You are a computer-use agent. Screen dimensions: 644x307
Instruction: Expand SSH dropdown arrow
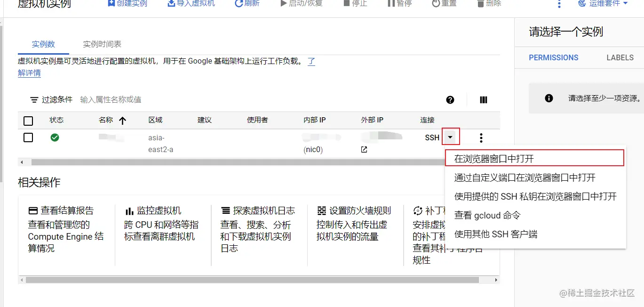click(x=451, y=137)
